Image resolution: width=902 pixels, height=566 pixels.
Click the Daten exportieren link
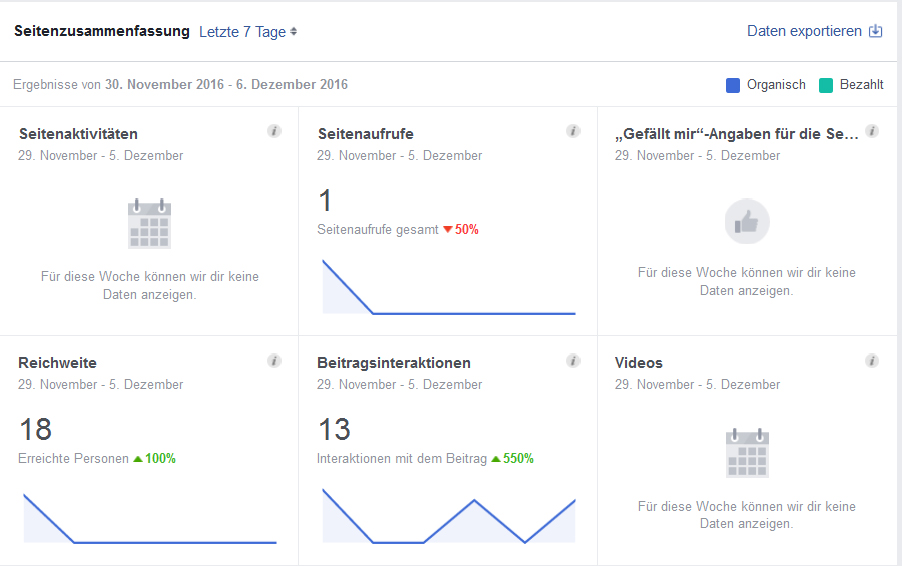click(804, 31)
